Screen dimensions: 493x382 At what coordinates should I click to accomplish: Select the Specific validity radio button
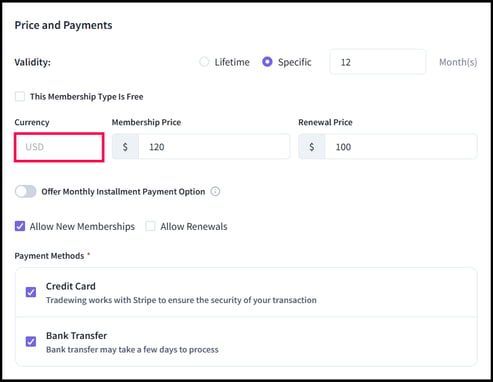coord(267,62)
